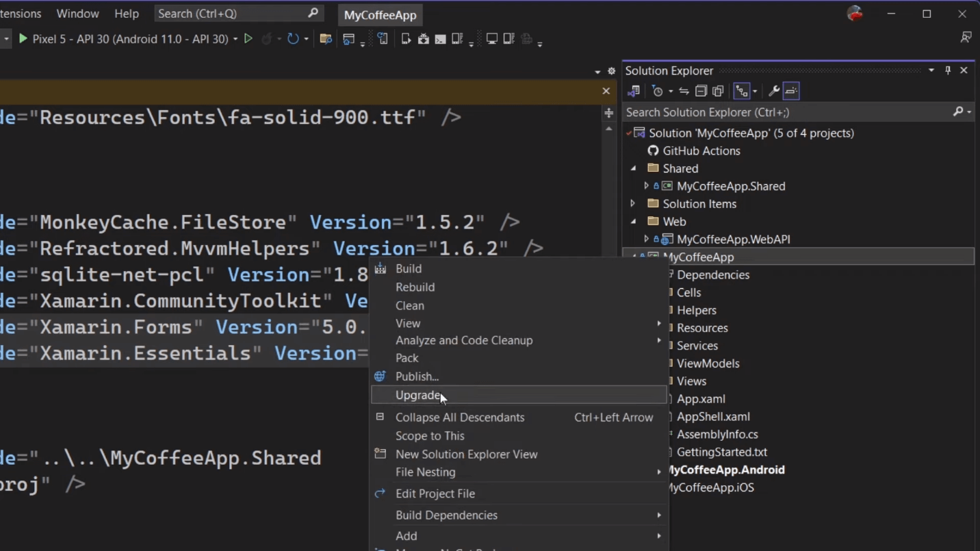Toggle file nesting view button
Screen dimensions: 980x551
point(742,91)
